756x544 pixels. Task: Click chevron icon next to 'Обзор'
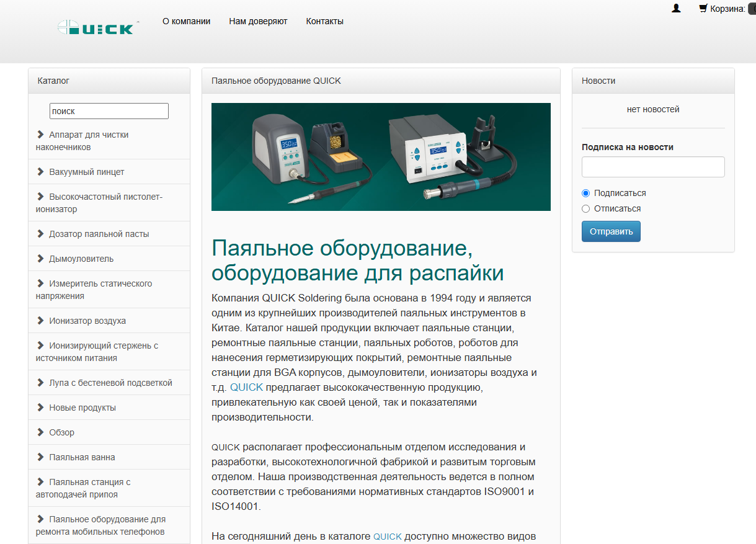(x=41, y=432)
